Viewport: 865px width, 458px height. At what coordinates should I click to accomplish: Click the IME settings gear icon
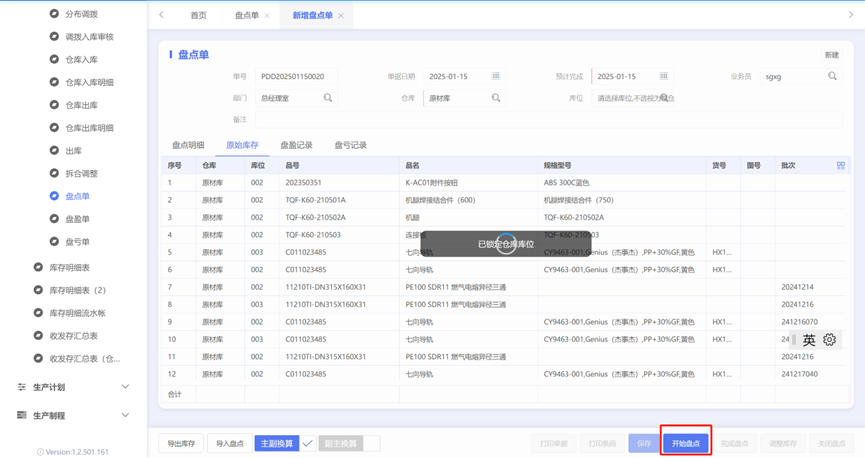click(x=829, y=339)
